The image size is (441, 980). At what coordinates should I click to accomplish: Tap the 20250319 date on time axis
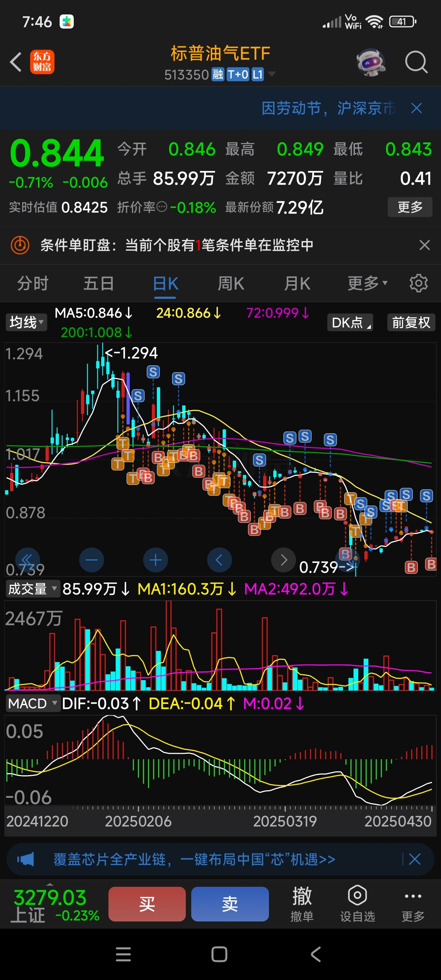[x=285, y=821]
